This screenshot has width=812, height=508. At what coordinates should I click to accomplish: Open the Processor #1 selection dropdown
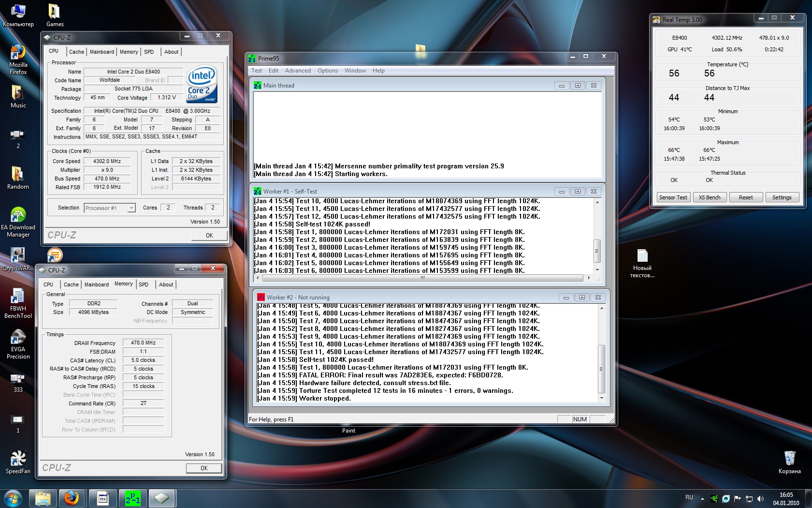[109, 208]
